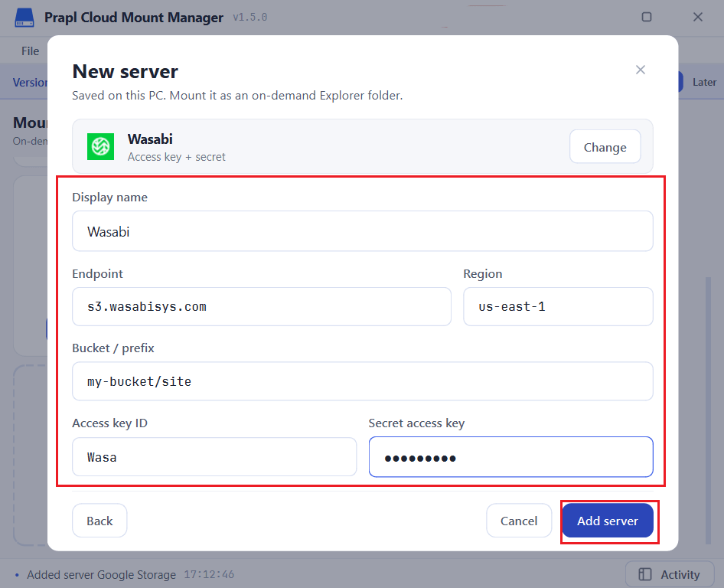Click the Prapl drive app icon
The image size is (724, 588).
[x=24, y=18]
